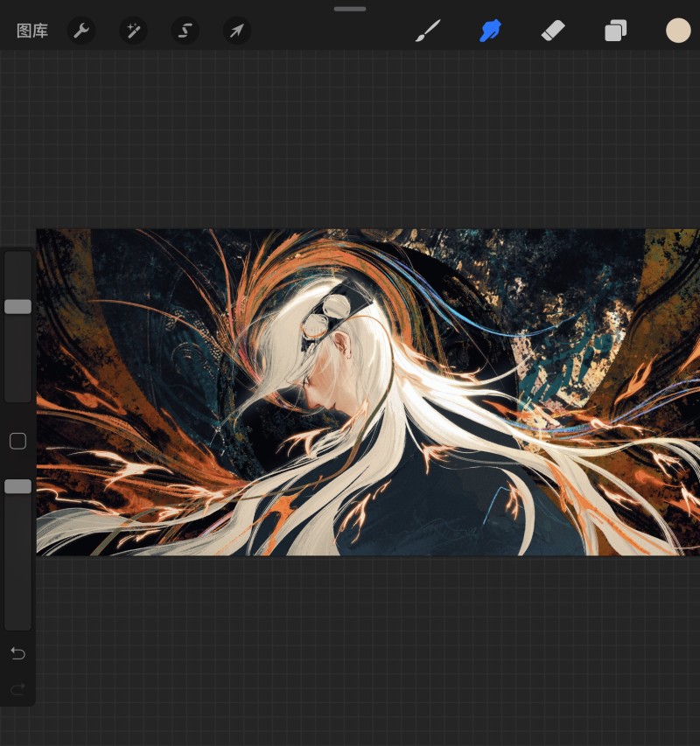The width and height of the screenshot is (700, 746).
Task: Open the active color swatch
Action: [678, 31]
